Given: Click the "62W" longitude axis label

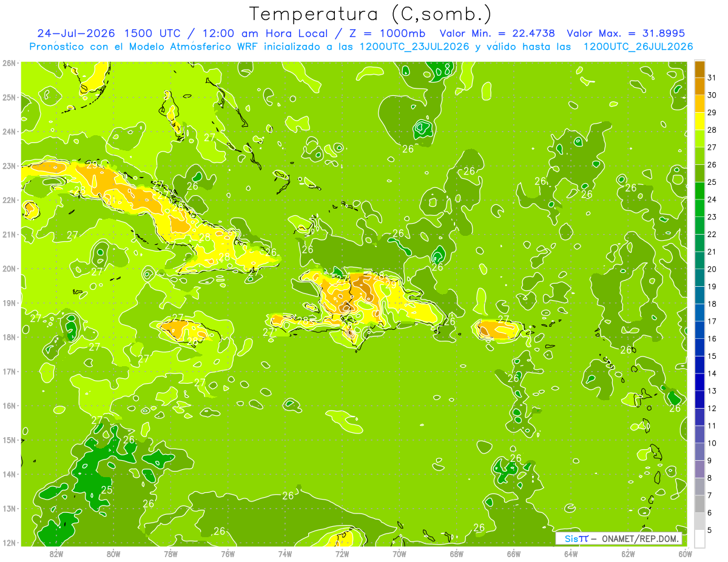Looking at the screenshot, I should coord(628,554).
